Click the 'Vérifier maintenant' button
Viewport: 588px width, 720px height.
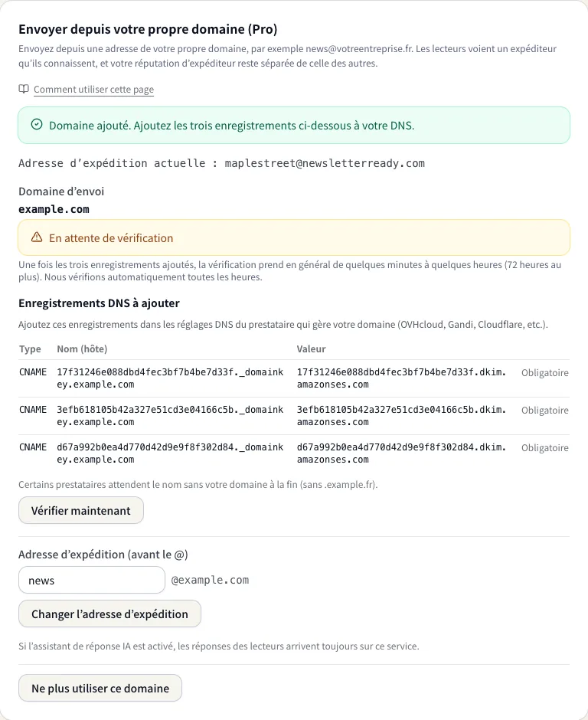pyautogui.click(x=81, y=510)
